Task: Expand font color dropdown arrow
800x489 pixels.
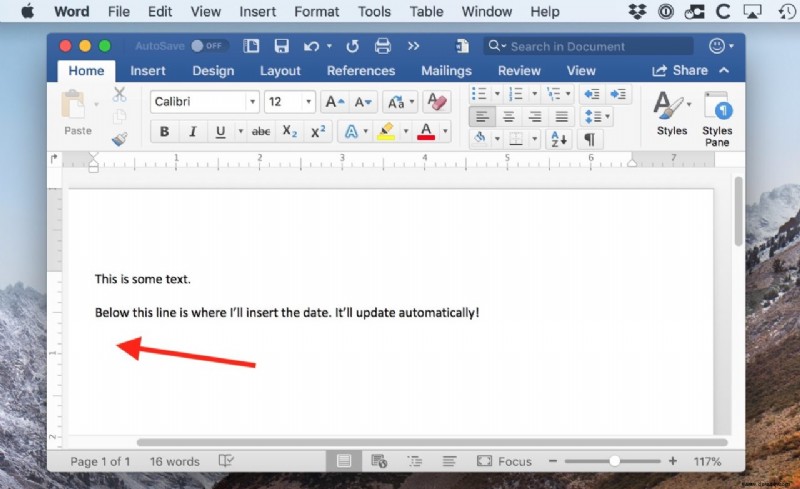Action: (445, 132)
